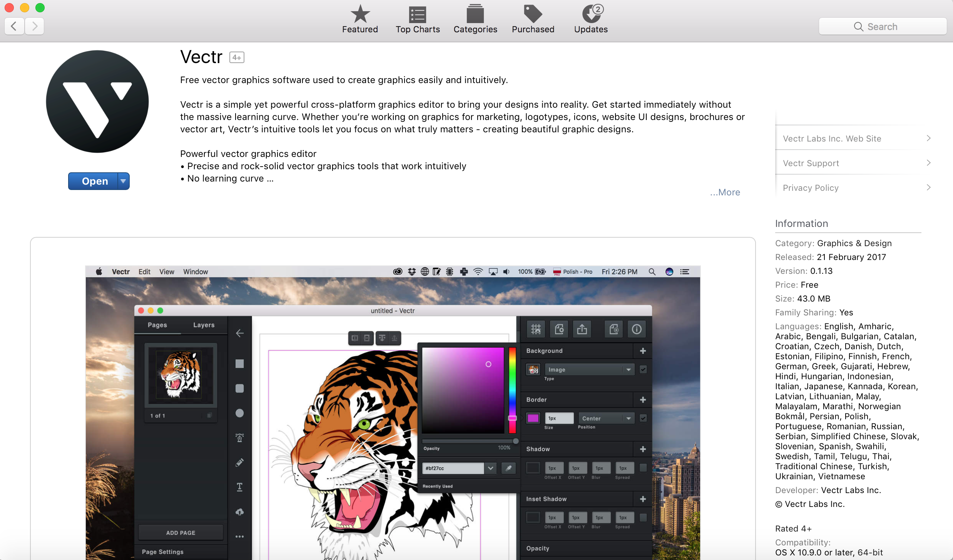This screenshot has width=953, height=560.
Task: Expand the Background type dropdown
Action: click(586, 371)
